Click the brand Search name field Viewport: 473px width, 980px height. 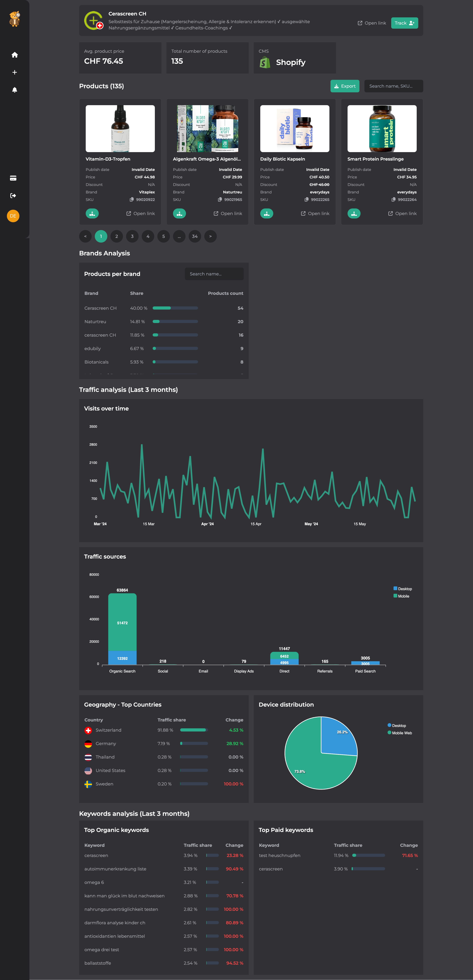pos(214,274)
